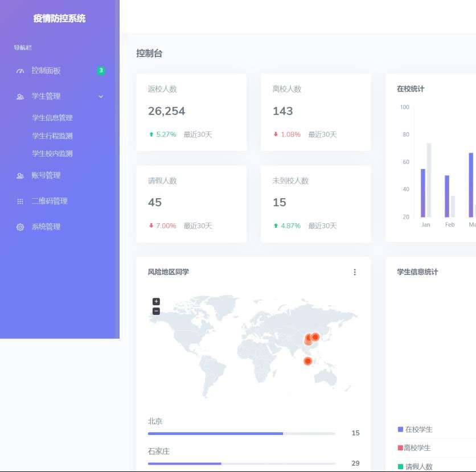Click the red down arrow beside 1.08%
This screenshot has height=472, width=476.
point(276,134)
